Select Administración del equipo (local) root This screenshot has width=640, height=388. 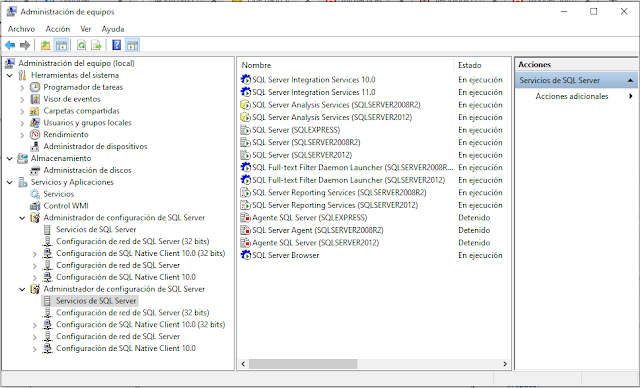pos(76,63)
